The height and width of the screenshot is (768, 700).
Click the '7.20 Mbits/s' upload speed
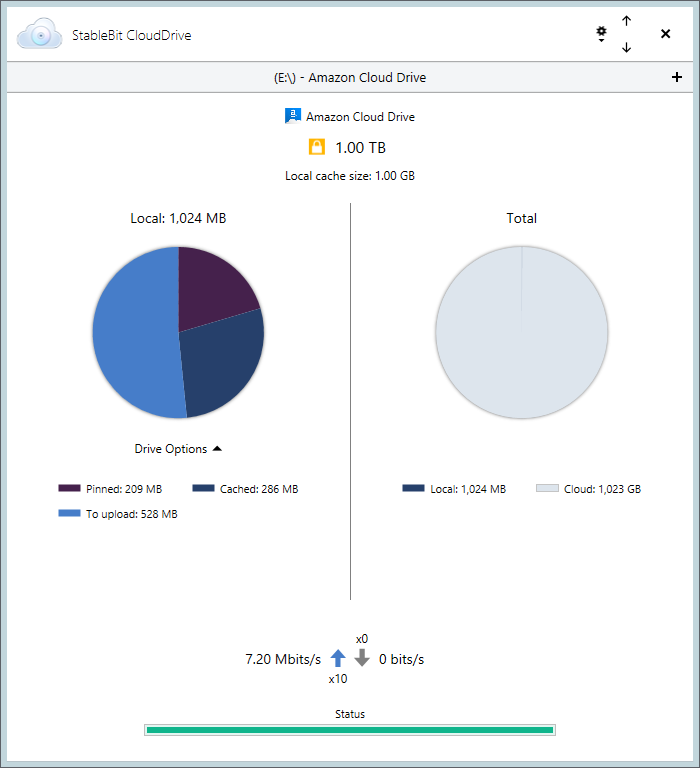[283, 659]
